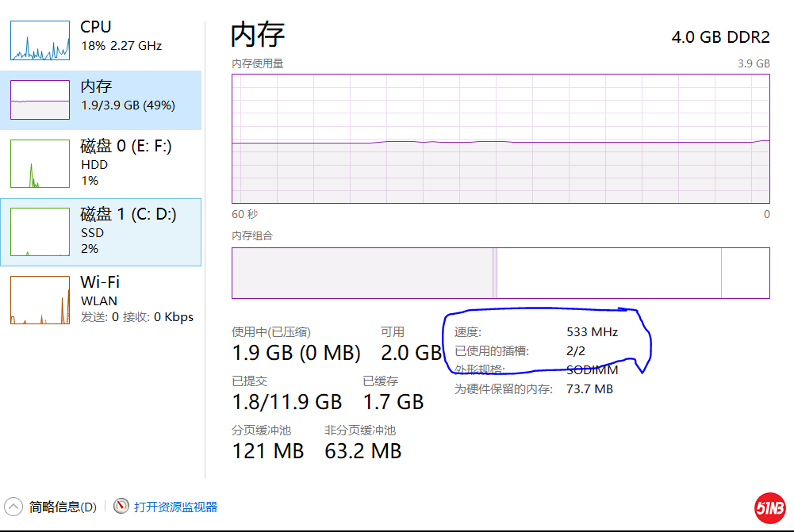
Task: Click the 磁盘 0 HDD graph thumbnail
Action: (40, 164)
